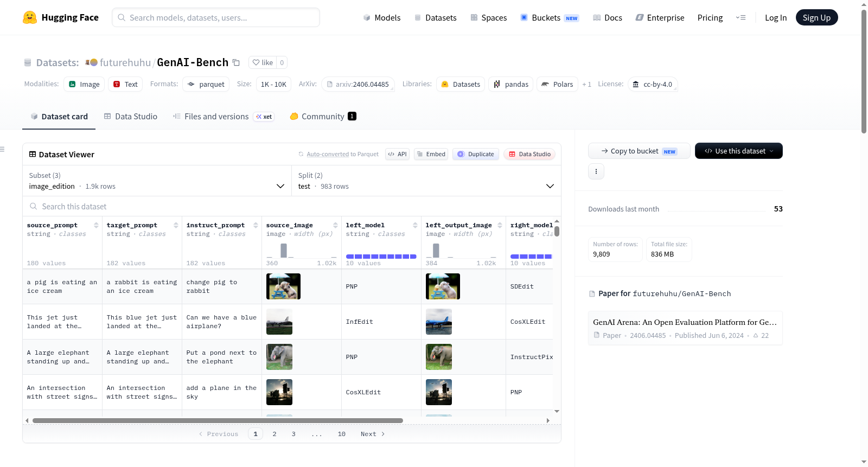
Task: Open the Files and versions tab
Action: [224, 117]
